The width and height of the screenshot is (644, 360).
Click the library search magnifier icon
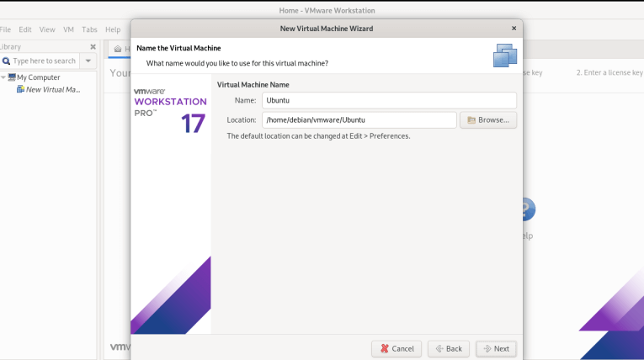pyautogui.click(x=6, y=61)
